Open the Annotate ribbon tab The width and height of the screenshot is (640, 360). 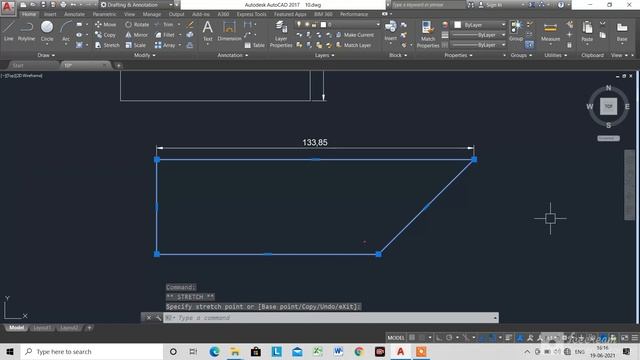(x=74, y=14)
